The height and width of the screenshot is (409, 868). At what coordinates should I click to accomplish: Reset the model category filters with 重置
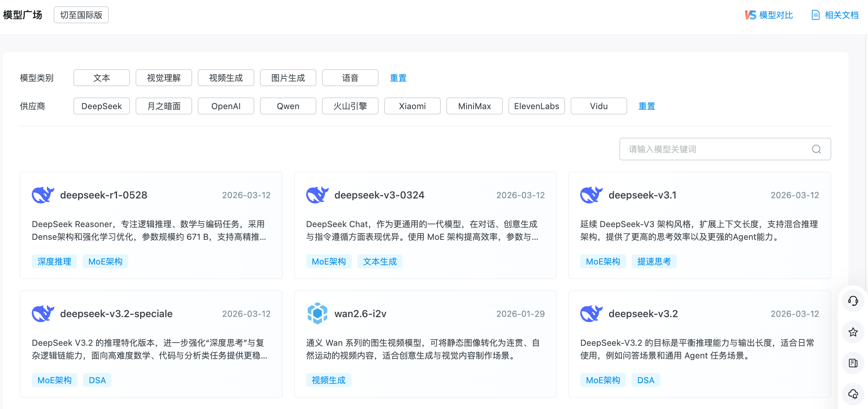pyautogui.click(x=398, y=78)
